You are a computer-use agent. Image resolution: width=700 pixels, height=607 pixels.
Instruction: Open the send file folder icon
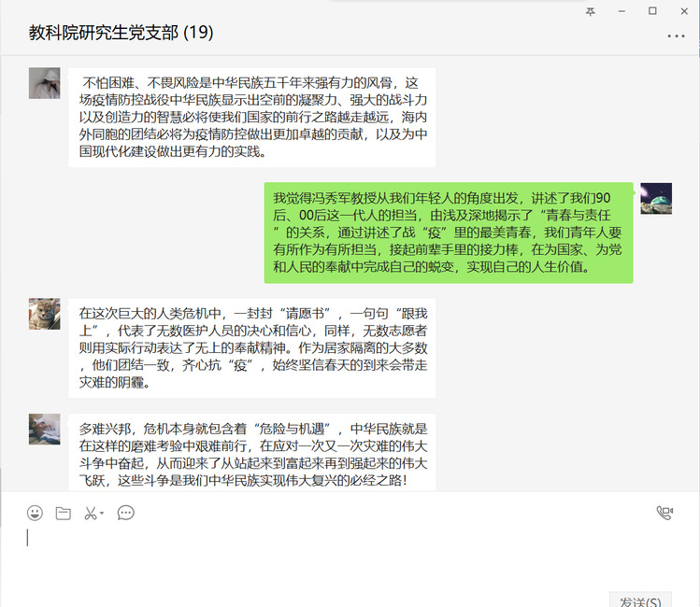[64, 514]
